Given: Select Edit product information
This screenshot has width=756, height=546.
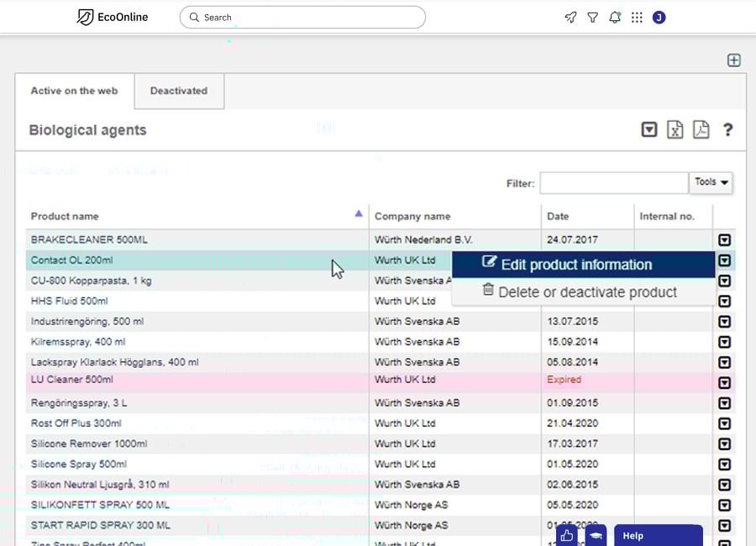Looking at the screenshot, I should (x=584, y=265).
